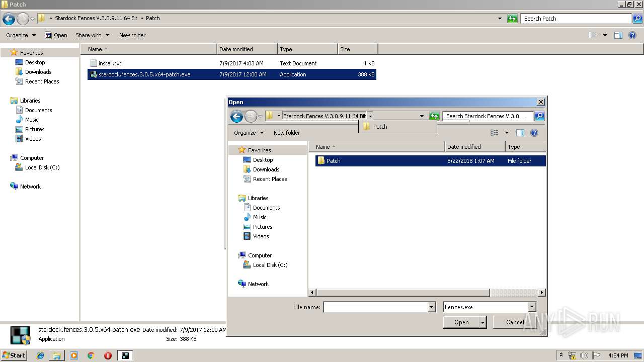644x362 pixels.
Task: Open Opera from taskbar
Action: tap(108, 355)
